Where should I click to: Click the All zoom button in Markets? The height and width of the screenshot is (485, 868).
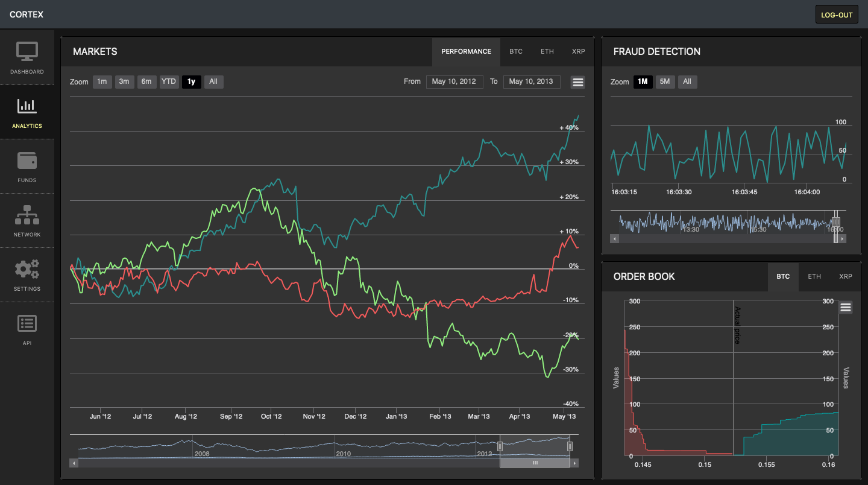[213, 81]
